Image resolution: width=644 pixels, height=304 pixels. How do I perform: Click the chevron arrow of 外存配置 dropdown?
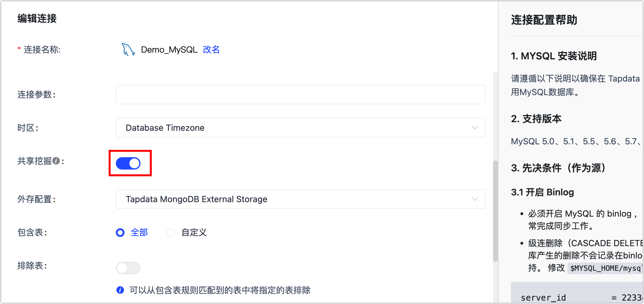coord(475,199)
